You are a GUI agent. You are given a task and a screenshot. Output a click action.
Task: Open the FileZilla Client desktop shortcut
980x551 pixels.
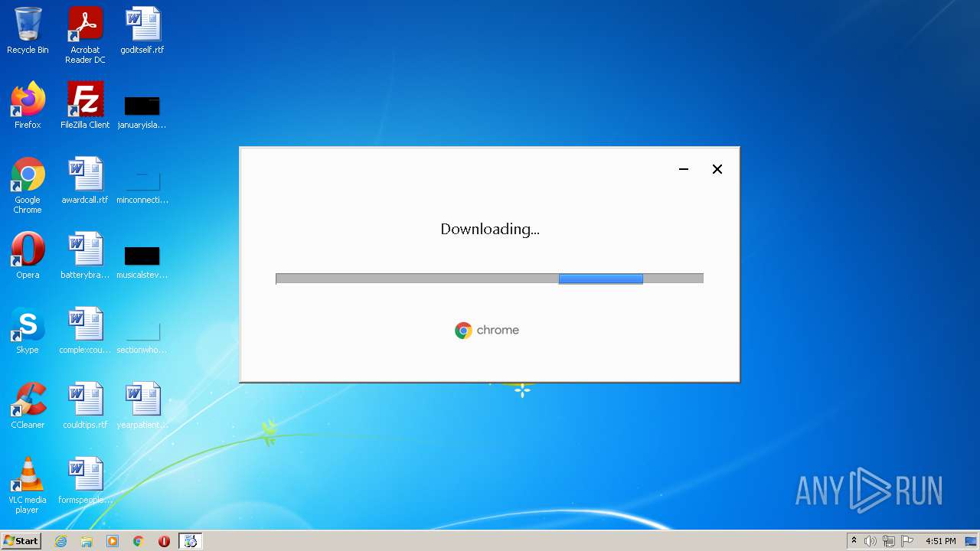click(x=85, y=106)
